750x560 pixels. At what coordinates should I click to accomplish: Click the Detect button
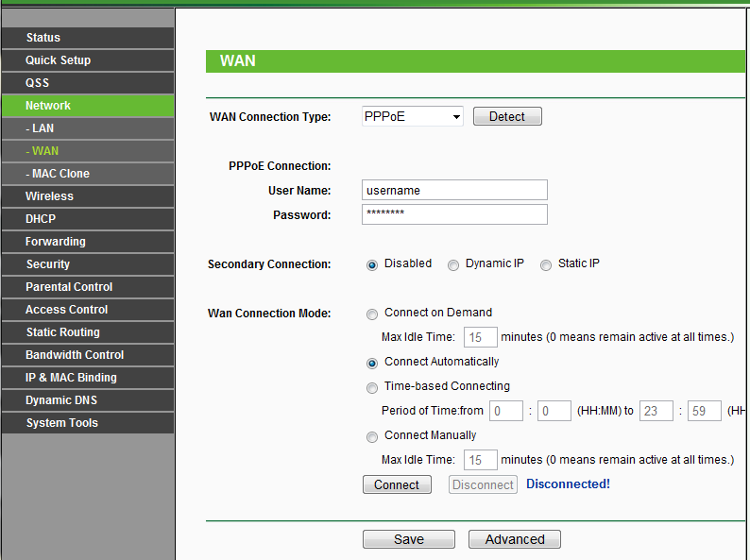pyautogui.click(x=507, y=116)
